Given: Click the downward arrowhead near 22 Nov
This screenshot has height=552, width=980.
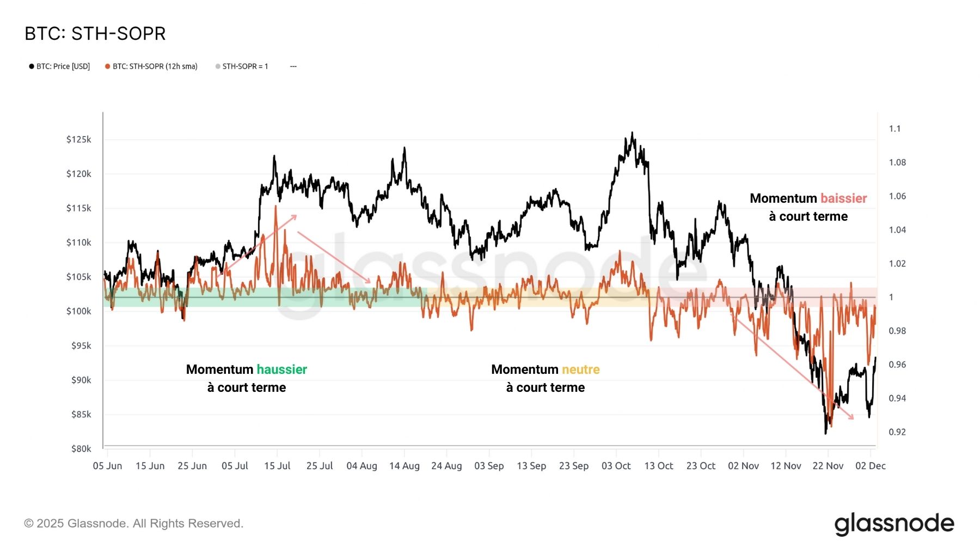Looking at the screenshot, I should [x=852, y=417].
